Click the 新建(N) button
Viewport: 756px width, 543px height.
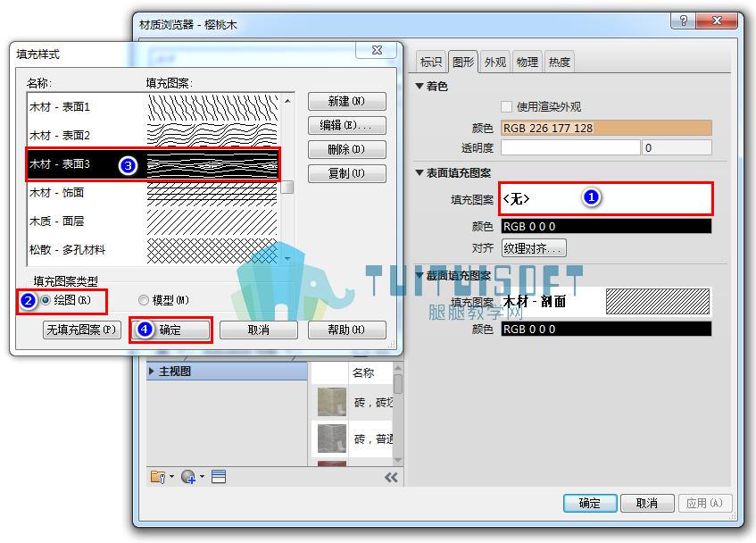click(346, 101)
